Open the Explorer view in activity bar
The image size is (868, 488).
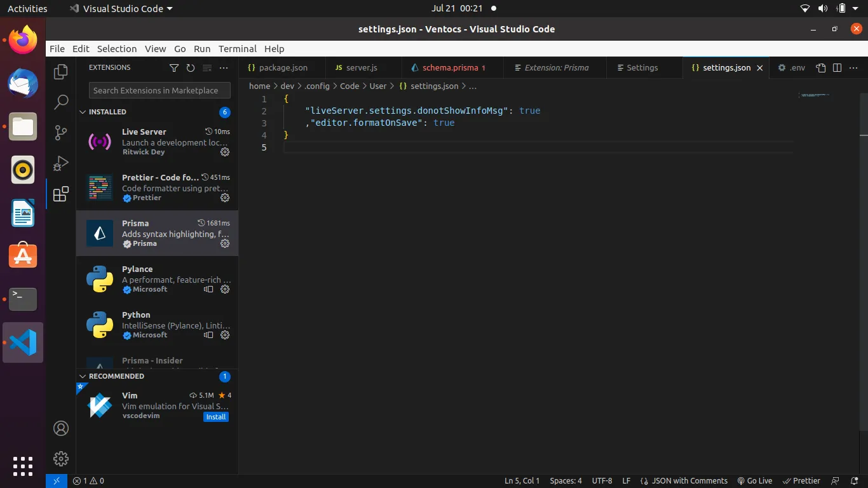pos(61,72)
